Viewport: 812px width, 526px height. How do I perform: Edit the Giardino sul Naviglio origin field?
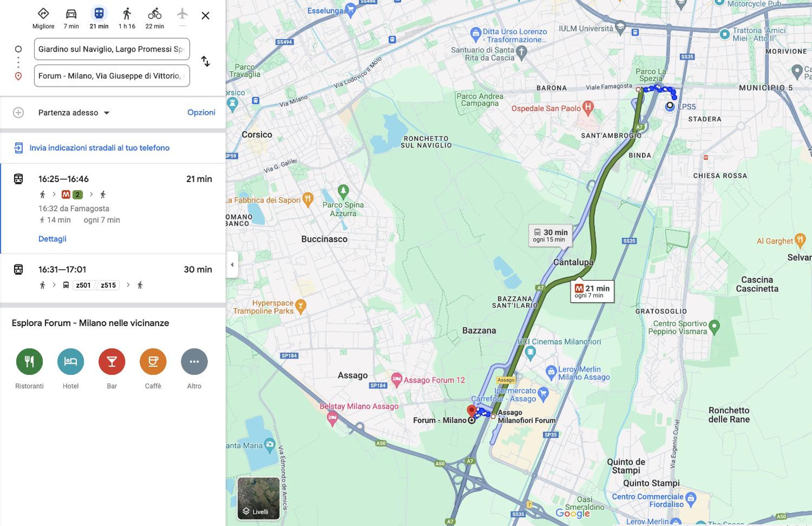tap(112, 49)
